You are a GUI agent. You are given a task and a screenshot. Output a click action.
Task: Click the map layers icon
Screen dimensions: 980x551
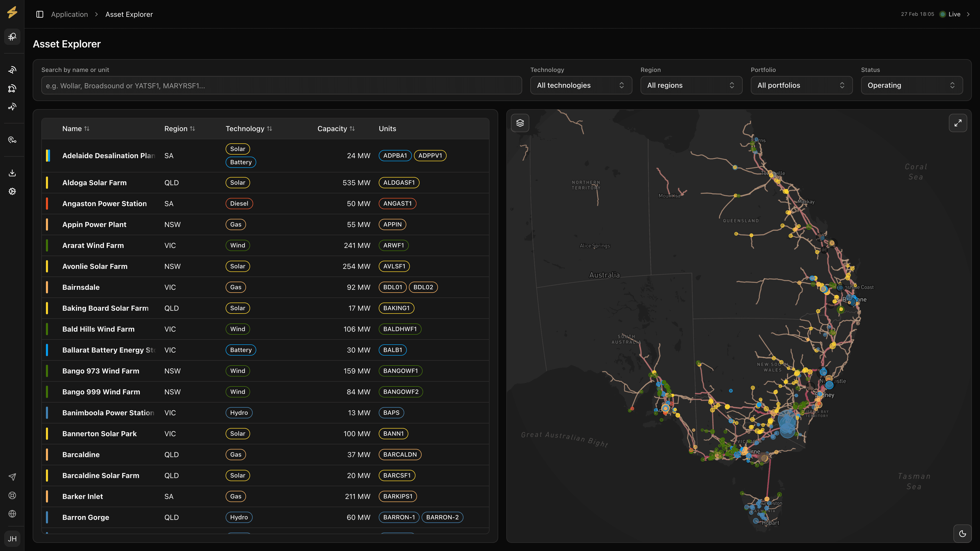pos(520,122)
